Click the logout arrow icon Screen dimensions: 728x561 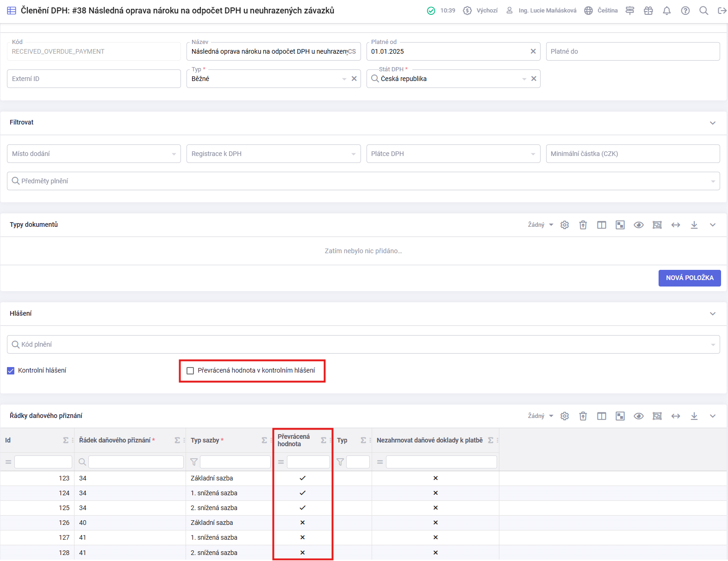[722, 11]
